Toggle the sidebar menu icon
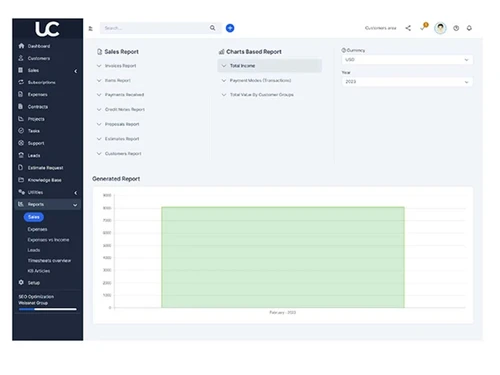This screenshot has width=500, height=375. click(x=91, y=28)
